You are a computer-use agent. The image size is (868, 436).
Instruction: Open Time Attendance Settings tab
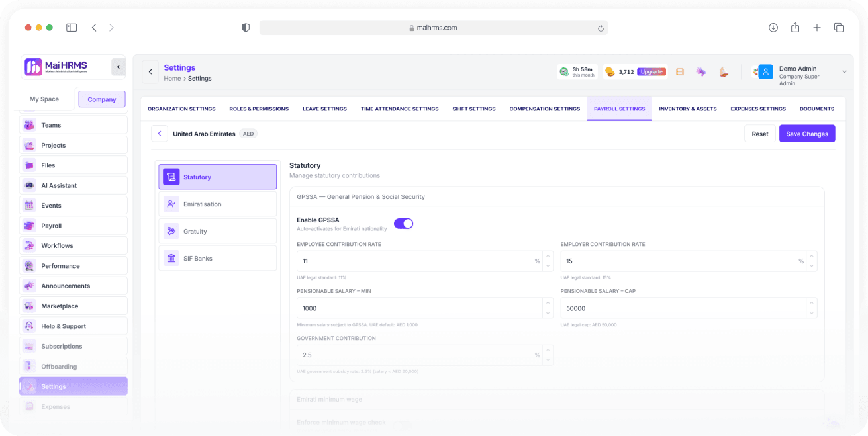pyautogui.click(x=399, y=109)
